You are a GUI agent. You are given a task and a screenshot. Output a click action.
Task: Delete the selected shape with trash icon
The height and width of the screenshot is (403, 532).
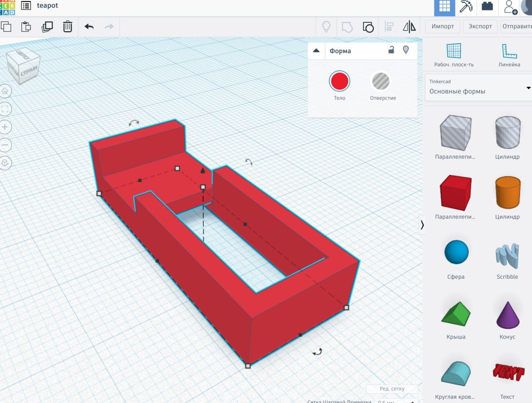67,27
